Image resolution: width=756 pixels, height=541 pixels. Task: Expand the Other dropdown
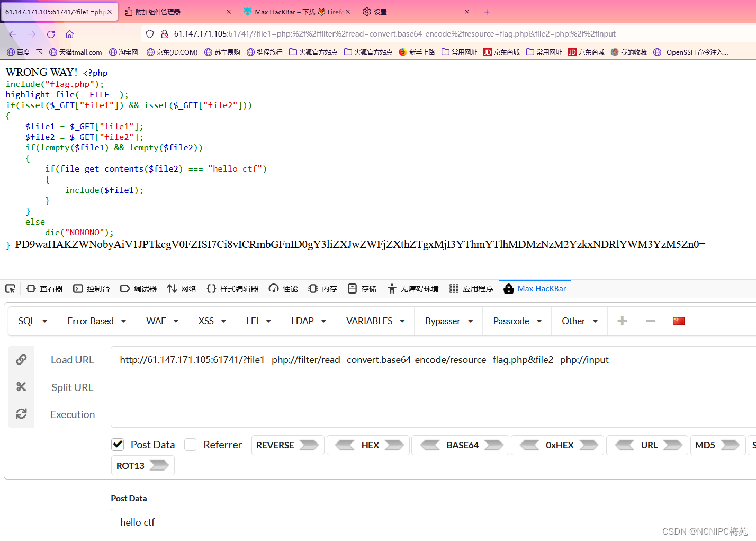pos(580,321)
